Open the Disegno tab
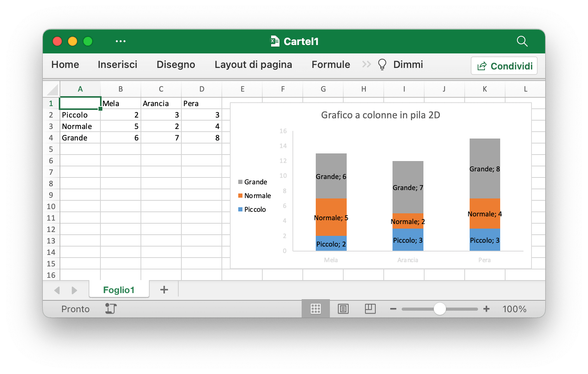The height and width of the screenshot is (374, 588). click(x=176, y=64)
